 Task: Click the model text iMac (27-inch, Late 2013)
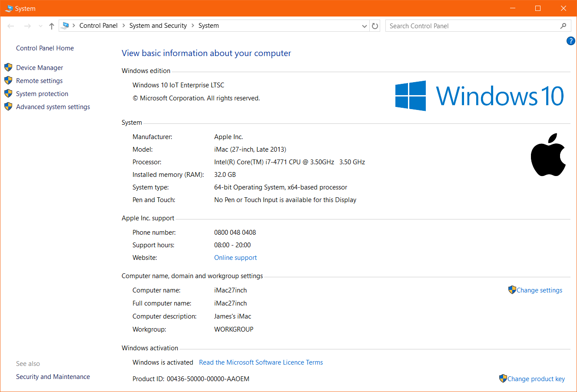pyautogui.click(x=250, y=149)
